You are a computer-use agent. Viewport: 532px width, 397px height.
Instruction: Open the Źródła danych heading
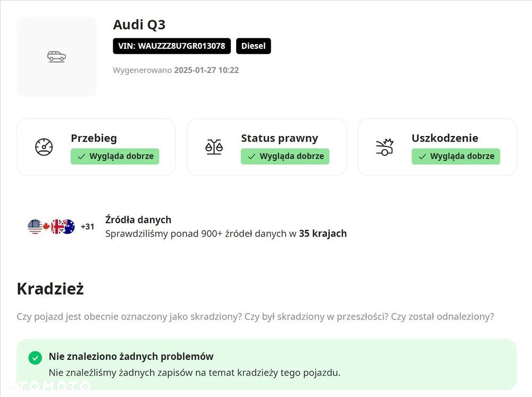(x=138, y=219)
